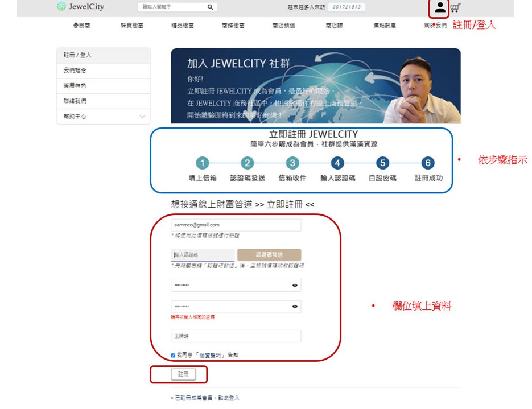Tick the 我同意「個資聲明」告知 checkbox

click(173, 355)
